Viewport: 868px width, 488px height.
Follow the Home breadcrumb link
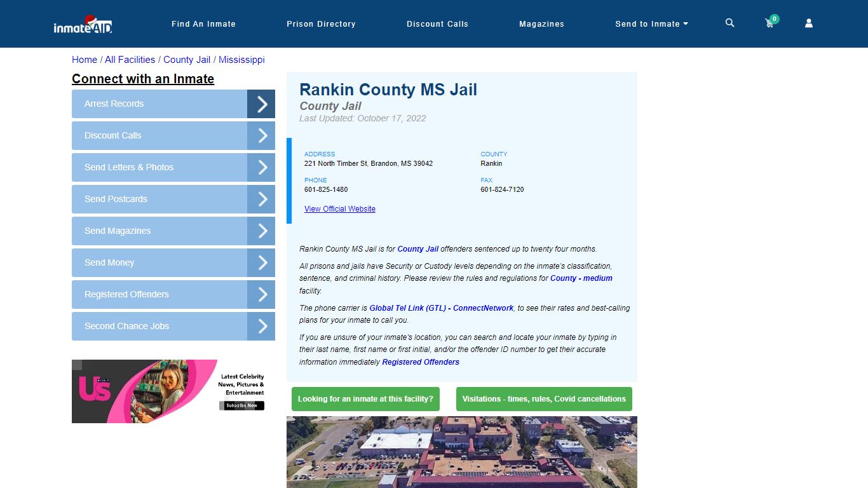(85, 60)
